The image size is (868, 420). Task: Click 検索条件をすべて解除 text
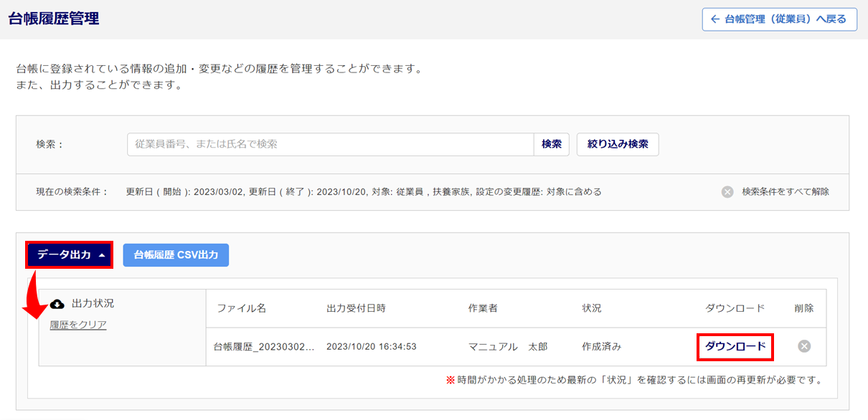786,192
